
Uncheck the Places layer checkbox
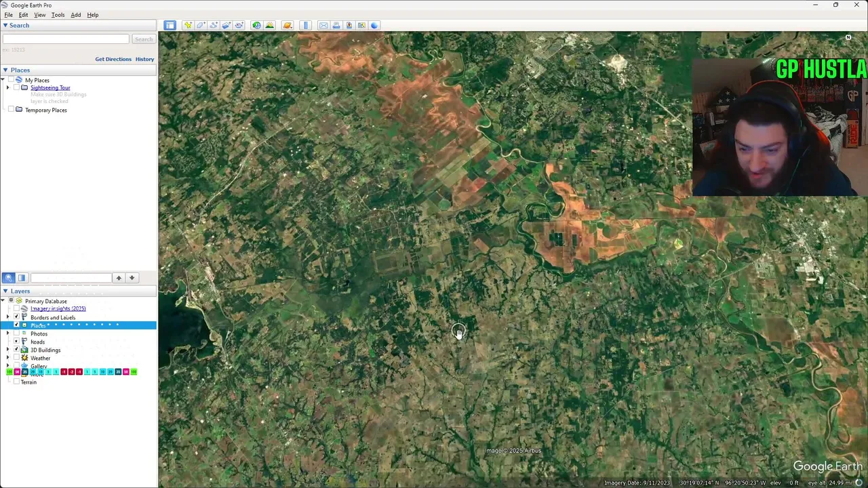[x=16, y=325]
